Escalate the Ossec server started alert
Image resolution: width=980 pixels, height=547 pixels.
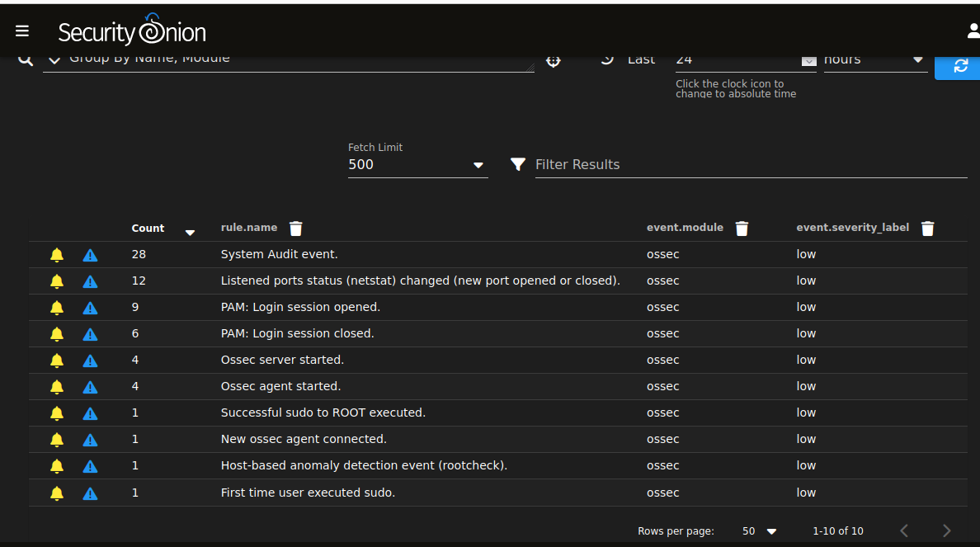coord(91,361)
